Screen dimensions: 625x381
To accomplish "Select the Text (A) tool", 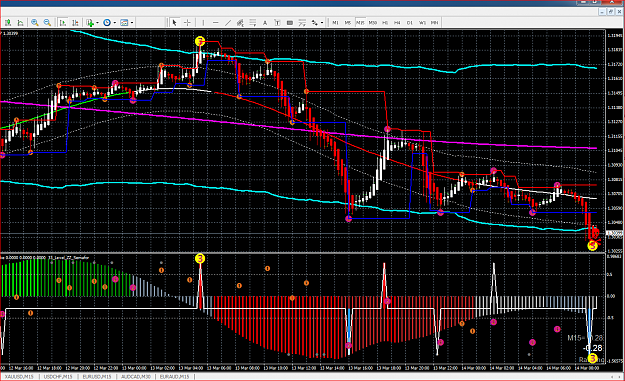I will tap(265, 23).
